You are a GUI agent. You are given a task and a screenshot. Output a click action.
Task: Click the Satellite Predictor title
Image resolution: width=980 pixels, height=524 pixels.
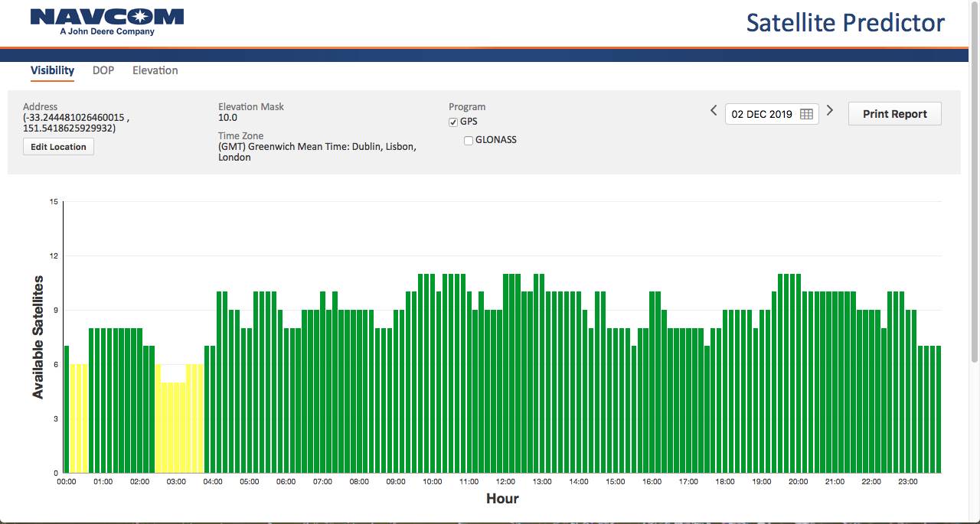845,23
